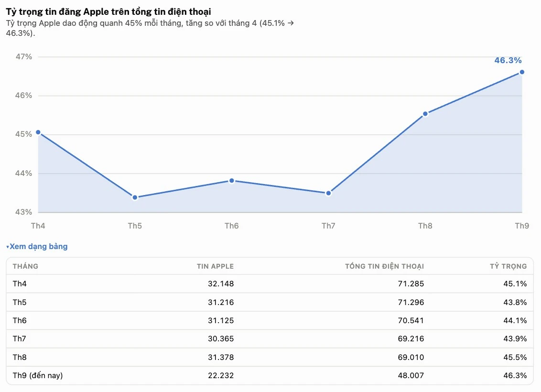
Task: Collapse the 'Xem dạng bảng' table section
Action: (x=37, y=246)
